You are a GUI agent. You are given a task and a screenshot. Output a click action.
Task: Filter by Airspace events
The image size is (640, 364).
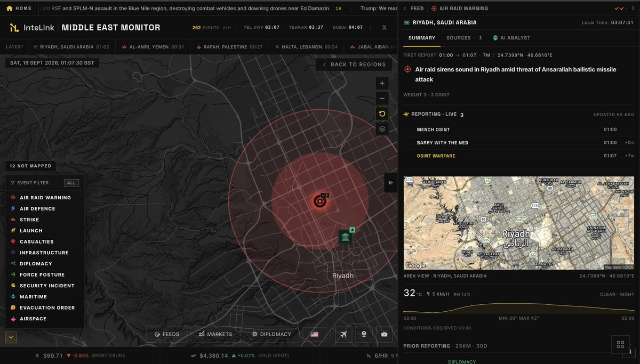click(x=28, y=319)
